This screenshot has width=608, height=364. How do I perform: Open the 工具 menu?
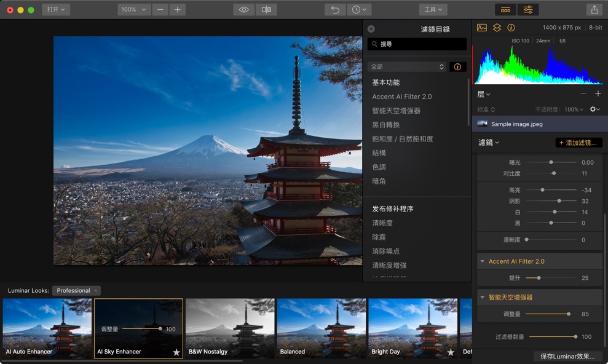(434, 9)
